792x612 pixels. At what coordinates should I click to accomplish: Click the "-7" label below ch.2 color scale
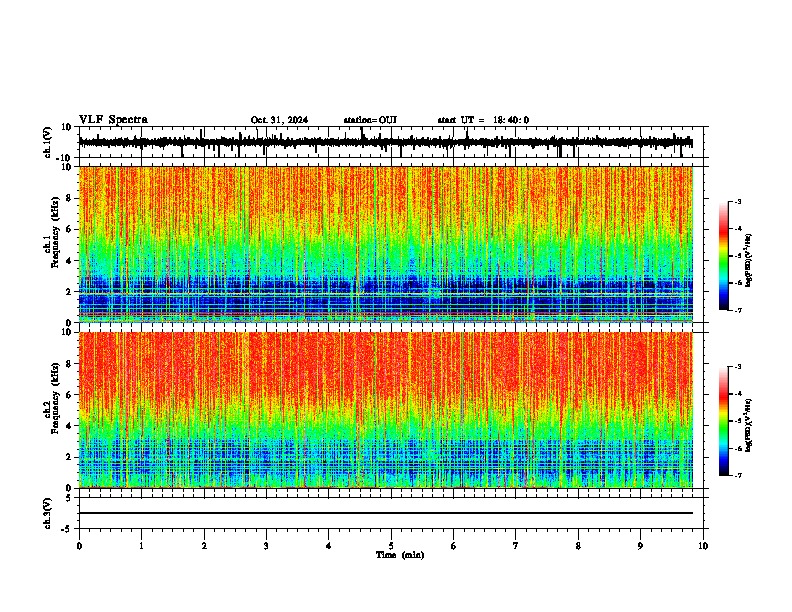[x=737, y=475]
